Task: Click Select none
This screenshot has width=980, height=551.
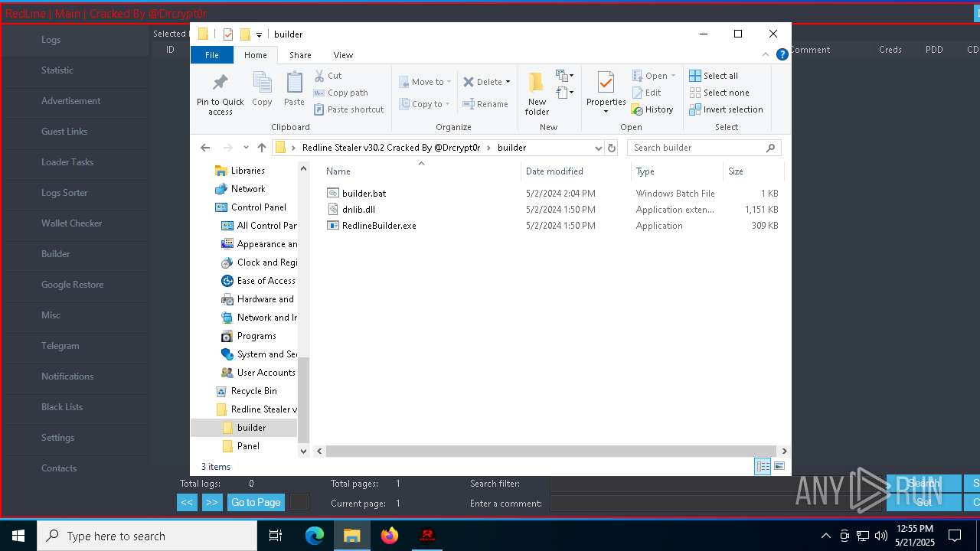Action: (x=719, y=93)
